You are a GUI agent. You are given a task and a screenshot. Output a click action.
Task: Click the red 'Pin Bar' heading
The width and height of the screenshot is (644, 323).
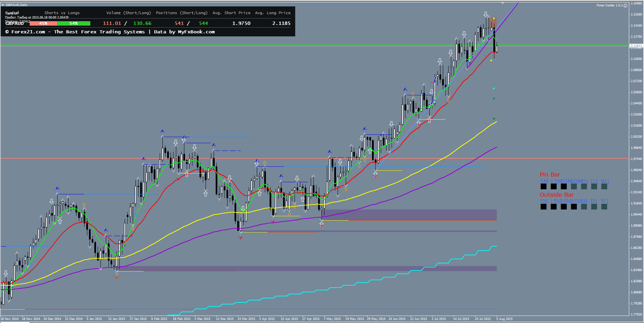tap(550, 174)
